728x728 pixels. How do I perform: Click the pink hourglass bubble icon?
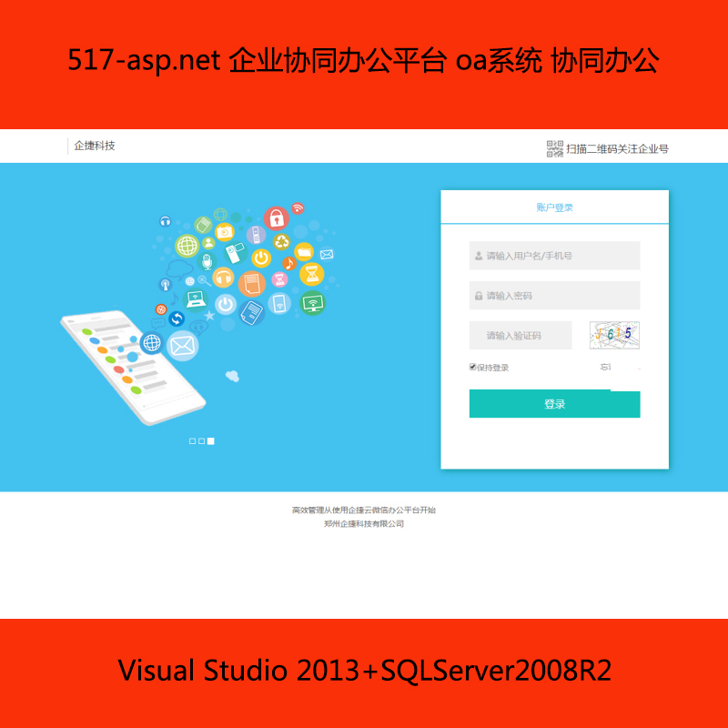[x=279, y=279]
